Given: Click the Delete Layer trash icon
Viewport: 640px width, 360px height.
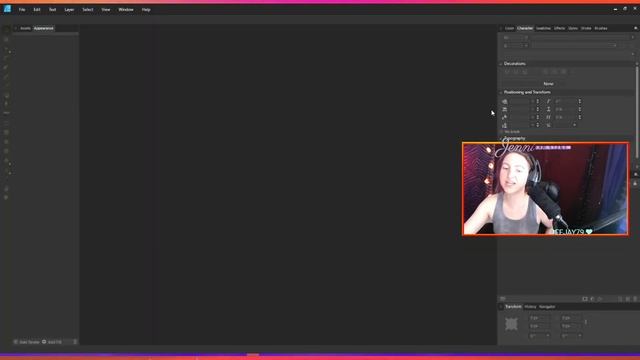Looking at the screenshot, I should (635, 299).
